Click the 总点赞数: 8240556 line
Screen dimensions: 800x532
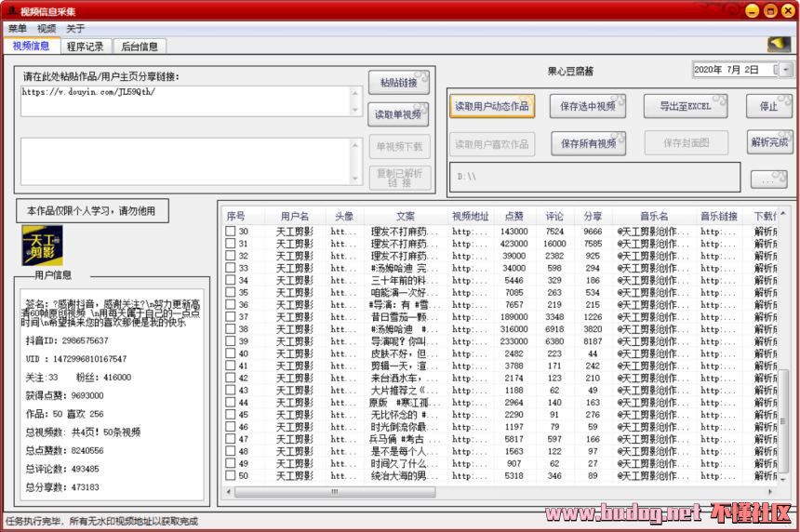coord(64,450)
